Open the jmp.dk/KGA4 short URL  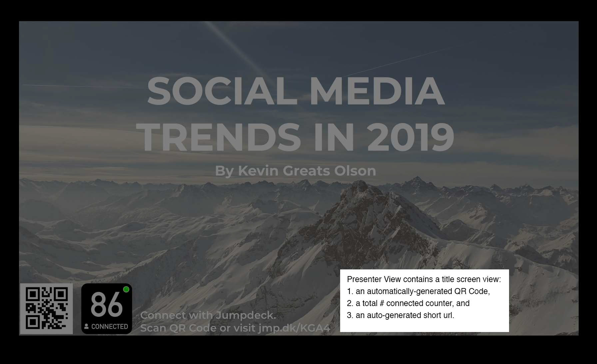(x=294, y=328)
